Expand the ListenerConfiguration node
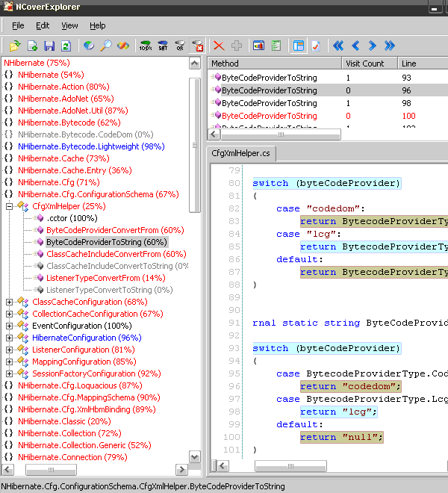 tap(9, 350)
